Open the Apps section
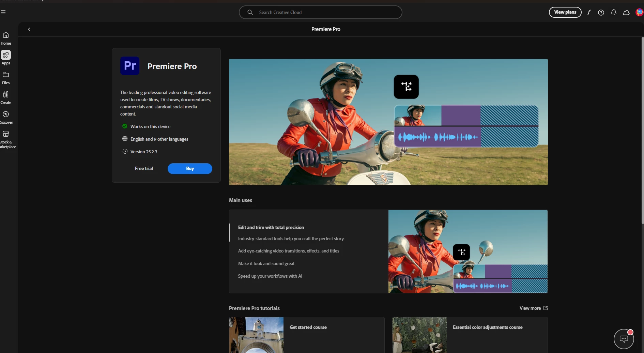 6,58
